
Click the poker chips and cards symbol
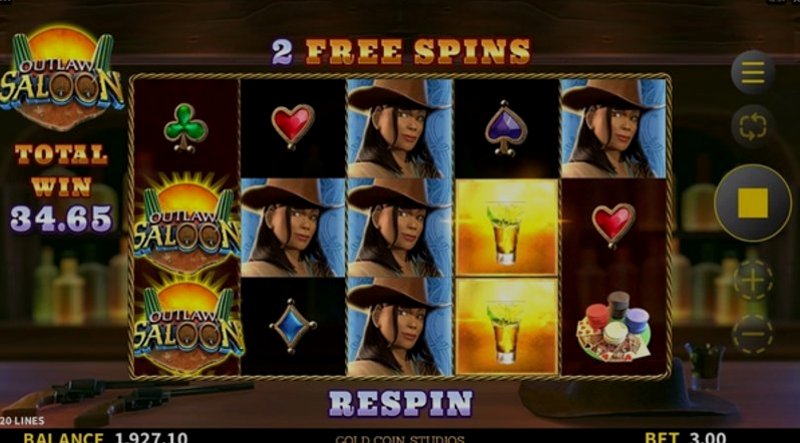(614, 326)
